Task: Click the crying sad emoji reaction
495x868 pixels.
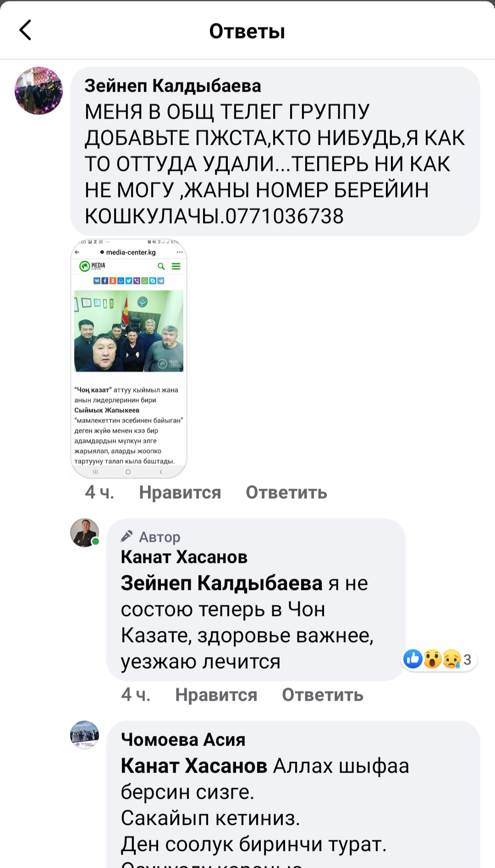Action: [452, 659]
